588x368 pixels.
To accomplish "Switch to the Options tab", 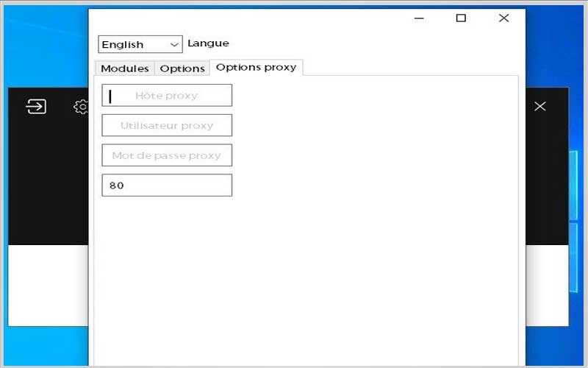I will coord(182,68).
